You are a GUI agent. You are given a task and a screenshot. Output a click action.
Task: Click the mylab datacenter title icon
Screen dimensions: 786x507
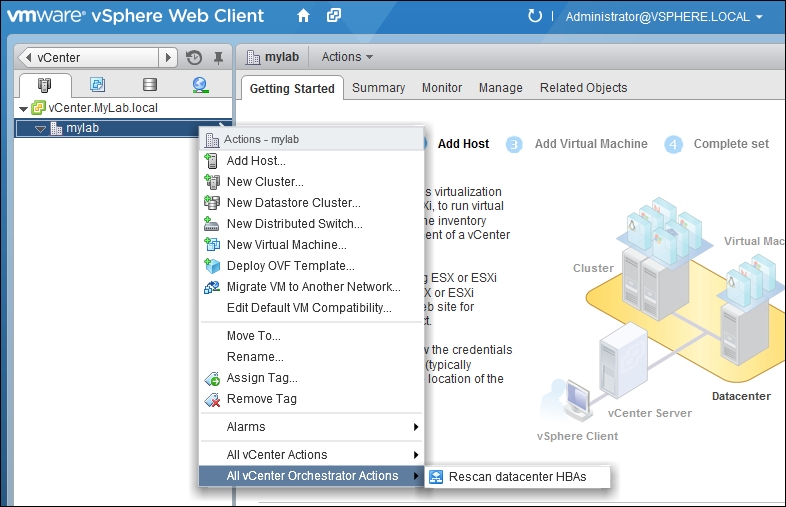click(x=253, y=58)
